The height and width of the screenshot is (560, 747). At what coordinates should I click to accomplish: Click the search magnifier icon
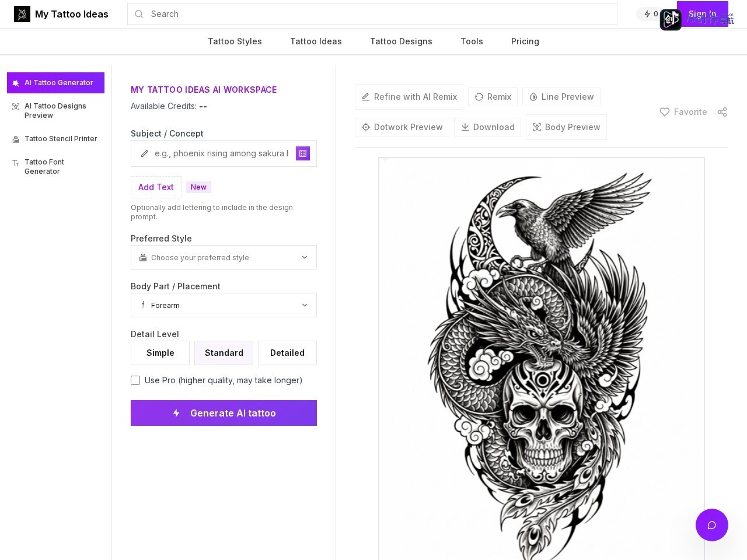click(x=139, y=14)
